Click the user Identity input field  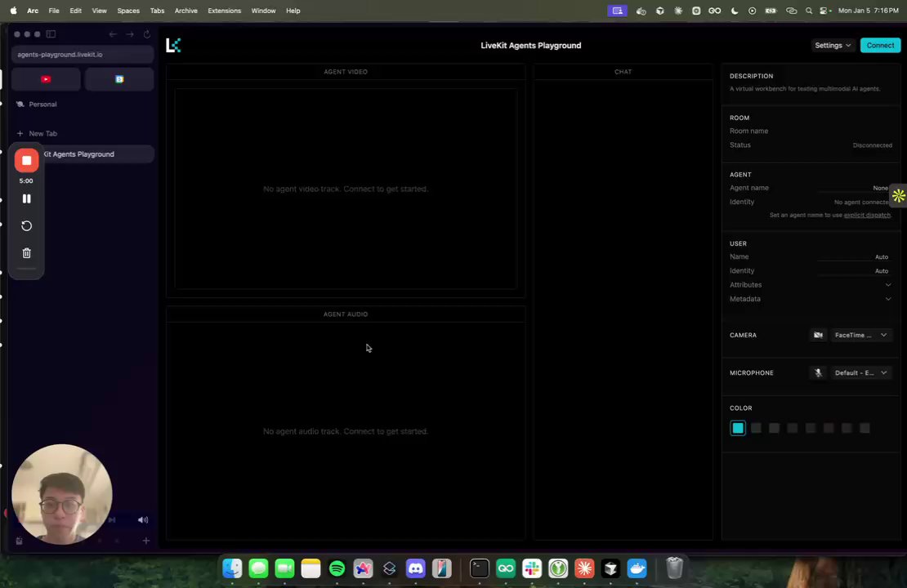click(x=853, y=270)
